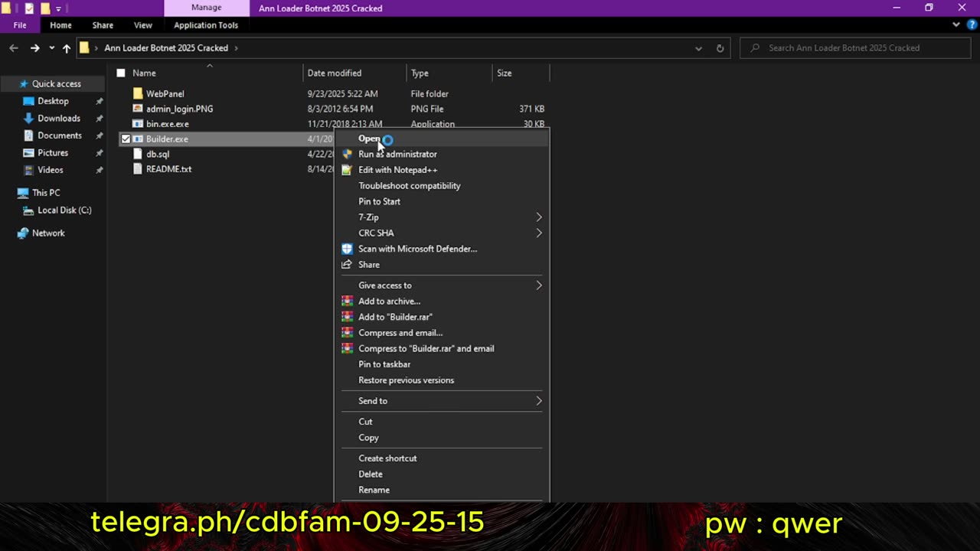Choose Run as administrator
Screen dimensions: 980x551
pyautogui.click(x=442, y=155)
